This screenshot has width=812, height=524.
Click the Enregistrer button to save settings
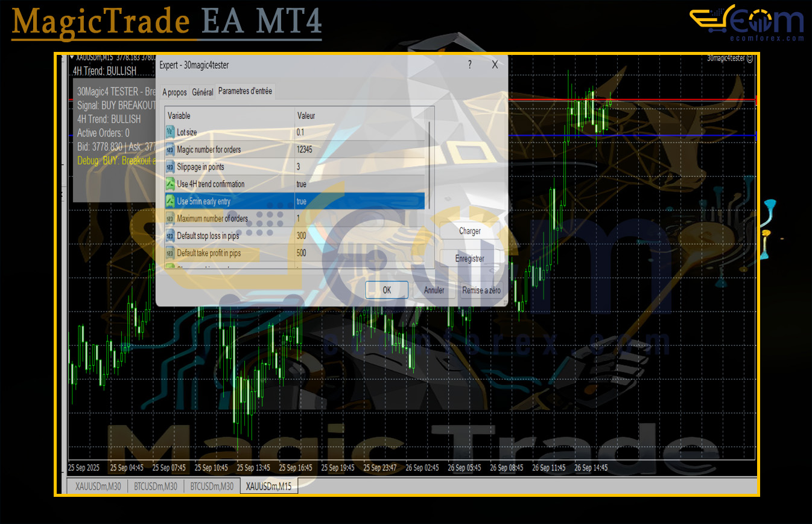(469, 258)
